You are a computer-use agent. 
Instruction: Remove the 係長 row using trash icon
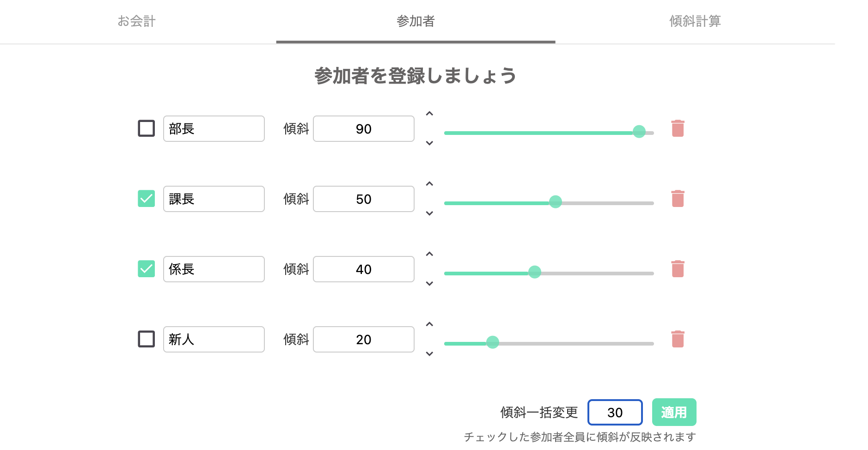(678, 269)
